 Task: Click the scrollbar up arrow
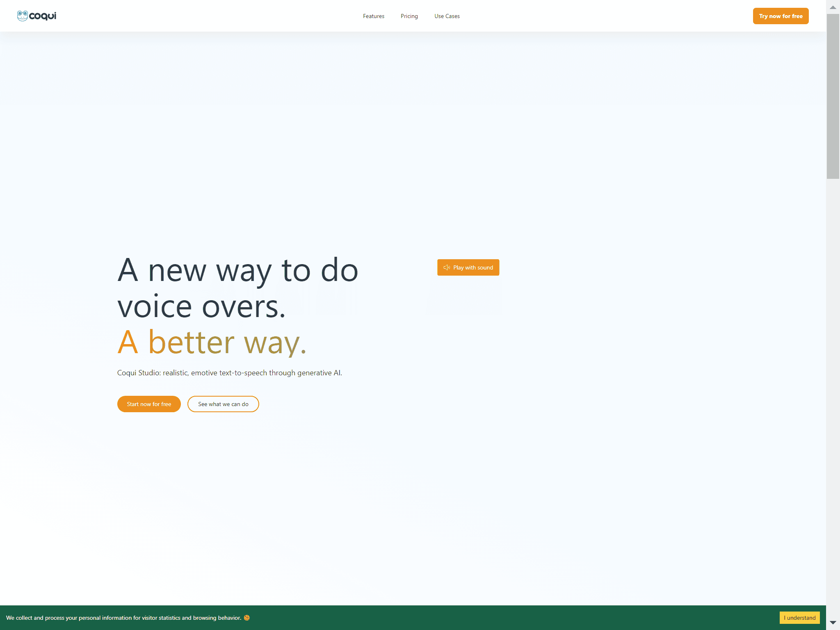coord(833,7)
